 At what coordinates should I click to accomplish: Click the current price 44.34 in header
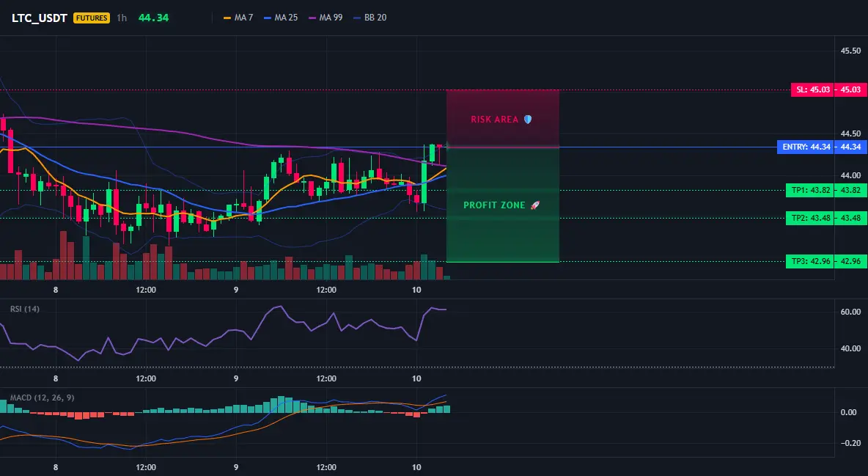pyautogui.click(x=153, y=18)
